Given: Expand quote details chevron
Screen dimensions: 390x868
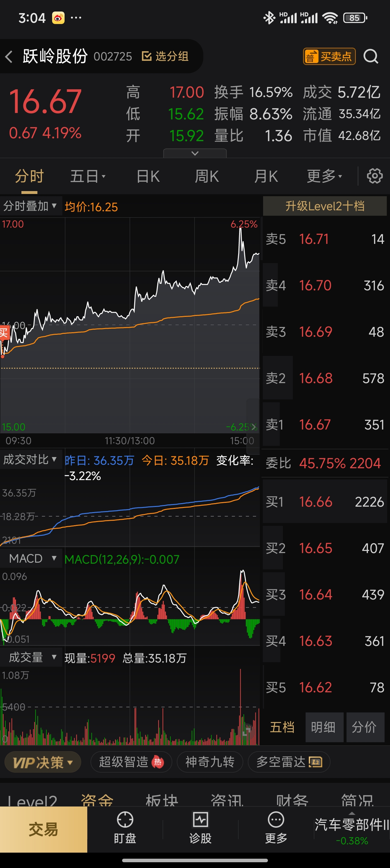Looking at the screenshot, I should (x=195, y=153).
